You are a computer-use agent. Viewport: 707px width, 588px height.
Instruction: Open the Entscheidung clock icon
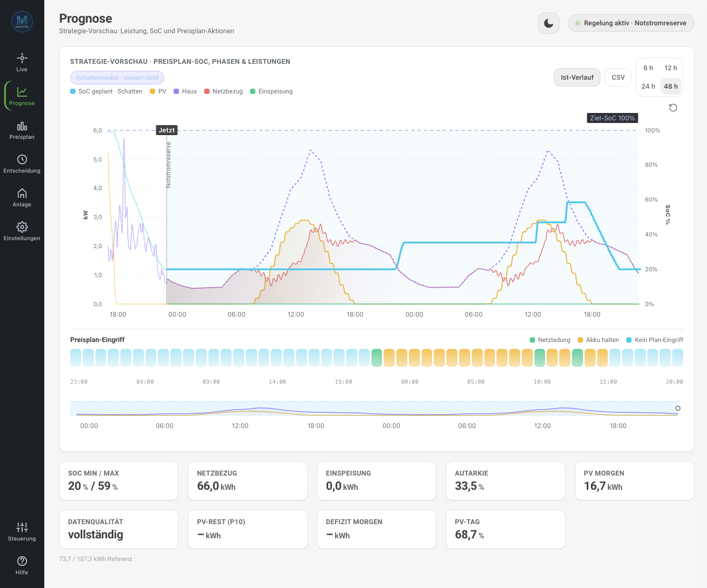point(22,159)
